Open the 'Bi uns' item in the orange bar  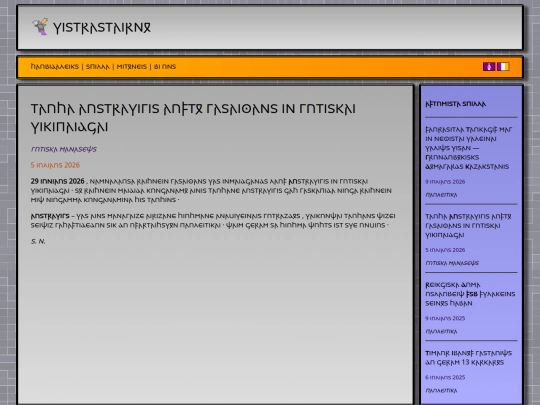pyautogui.click(x=165, y=66)
